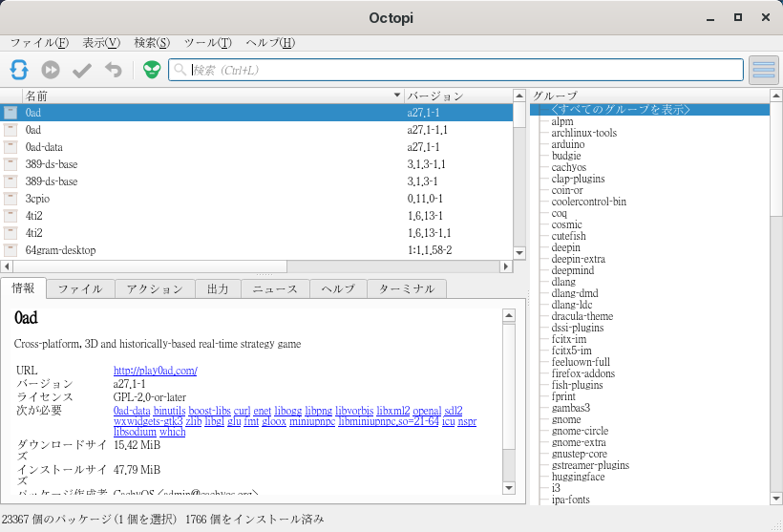Image resolution: width=783 pixels, height=532 pixels.
Task: Follow the openal dependency link
Action: tap(427, 411)
